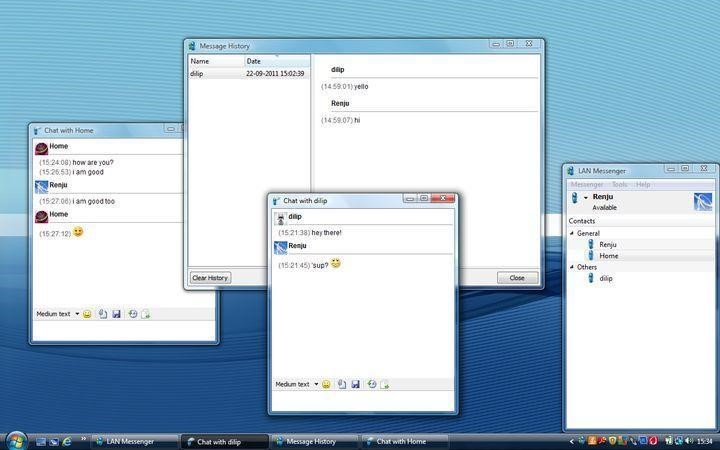Click Renju's profile picture in LAN Messenger
Image resolution: width=720 pixels, height=450 pixels.
click(703, 202)
